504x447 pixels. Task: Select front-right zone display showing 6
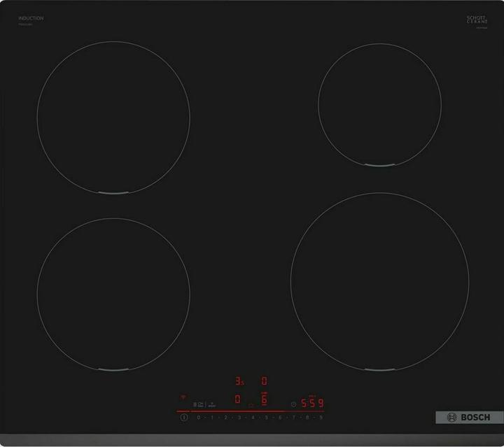point(264,399)
